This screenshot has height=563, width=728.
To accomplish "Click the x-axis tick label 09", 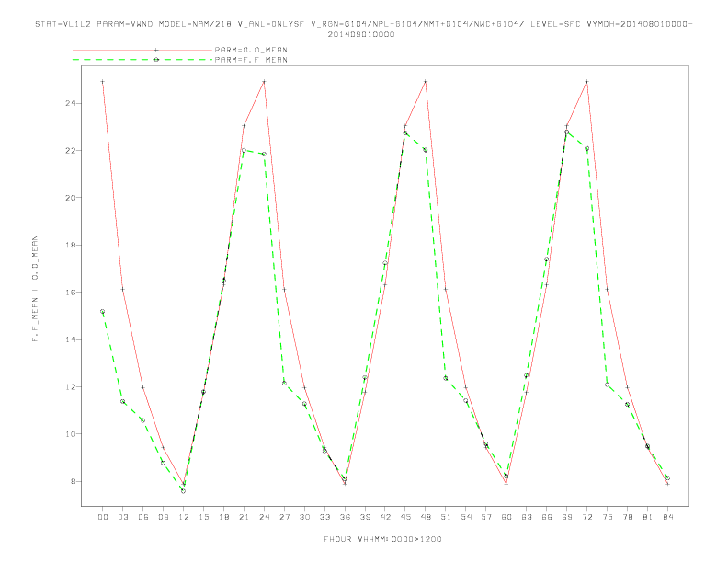I will tap(164, 517).
